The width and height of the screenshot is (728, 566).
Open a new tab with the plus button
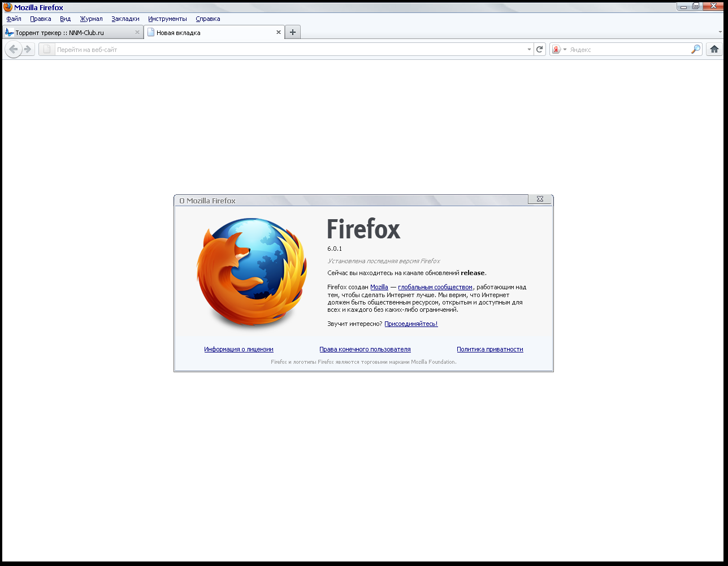[x=293, y=32]
